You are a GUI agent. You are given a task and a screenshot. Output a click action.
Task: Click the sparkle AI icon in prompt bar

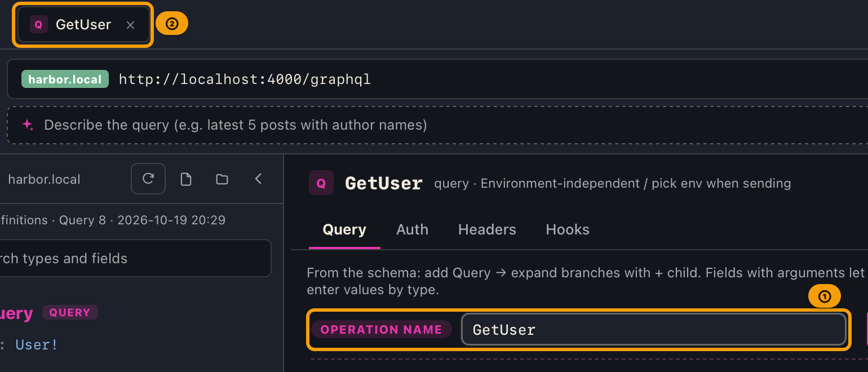point(28,125)
